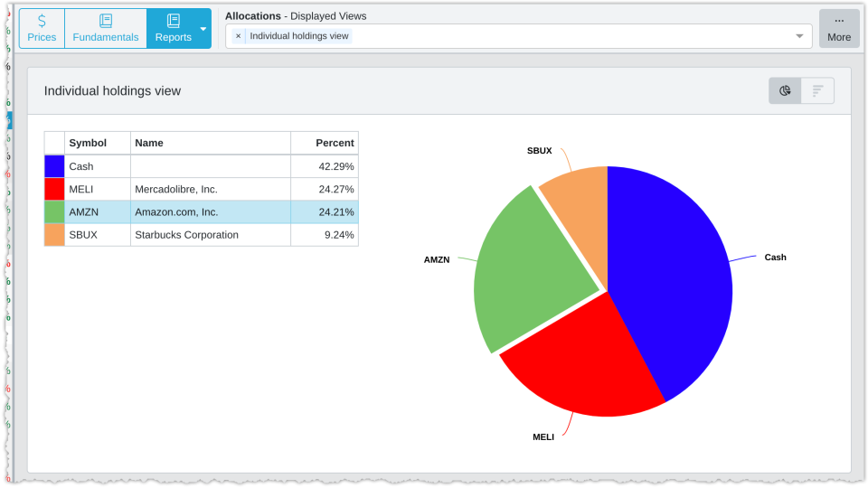Click the MELI label below the pie
Image resolution: width=868 pixels, height=488 pixels.
tap(543, 437)
